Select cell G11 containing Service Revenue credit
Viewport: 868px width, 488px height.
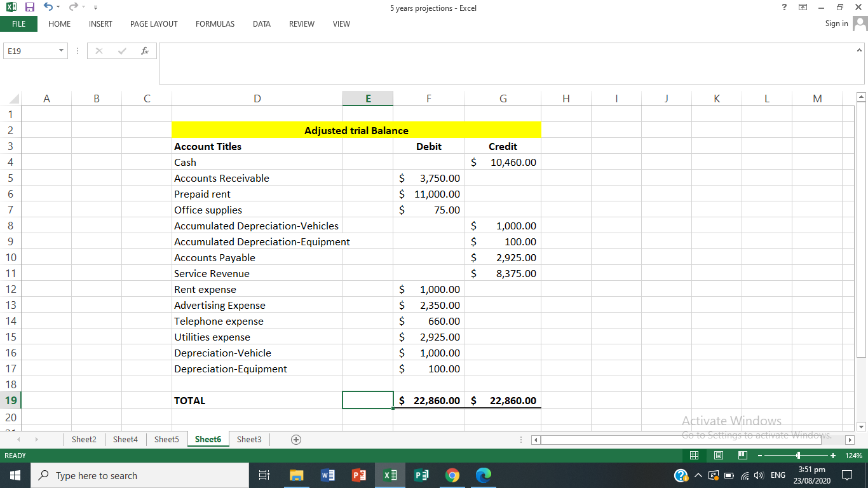coord(503,273)
